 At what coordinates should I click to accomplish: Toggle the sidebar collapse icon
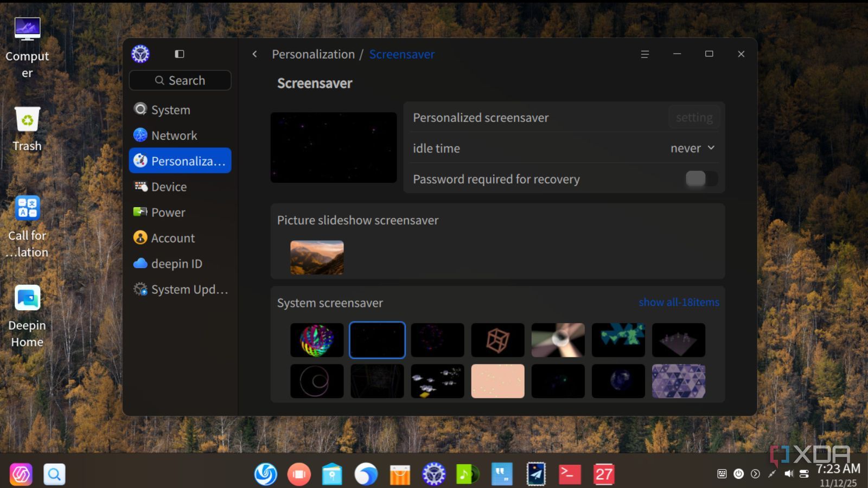(x=180, y=54)
